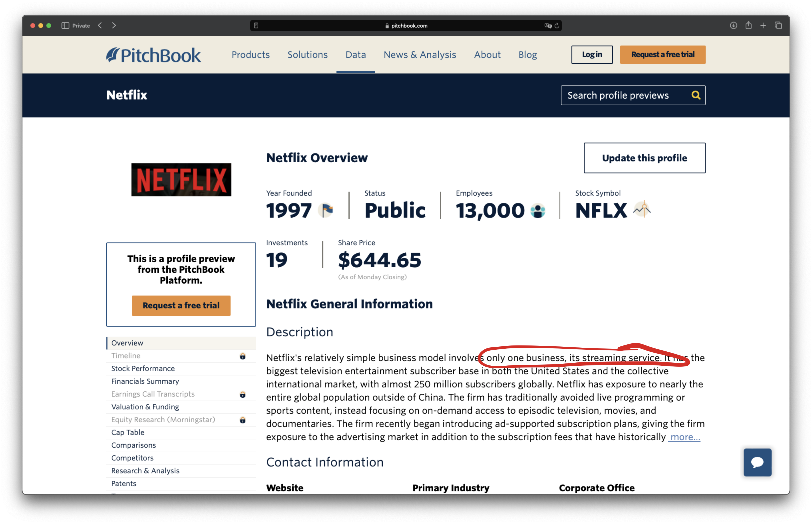Click Request a free trial in sidebar box
Viewport: 812px width, 524px height.
click(181, 306)
